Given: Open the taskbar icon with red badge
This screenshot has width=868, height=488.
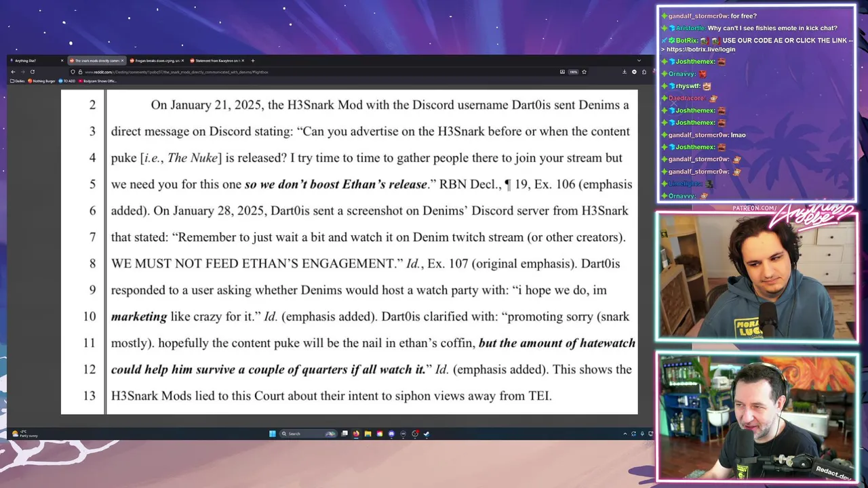Looking at the screenshot, I should click(415, 434).
